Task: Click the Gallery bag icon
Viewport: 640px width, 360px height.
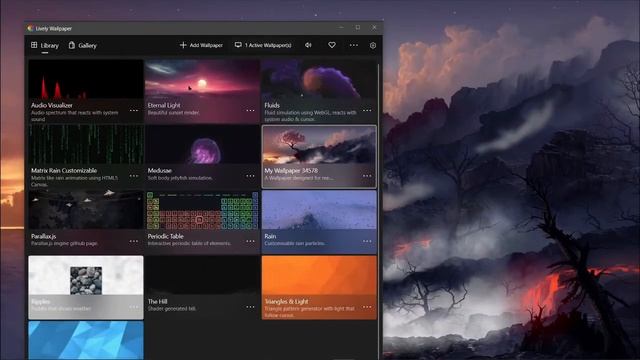Action: [x=72, y=45]
